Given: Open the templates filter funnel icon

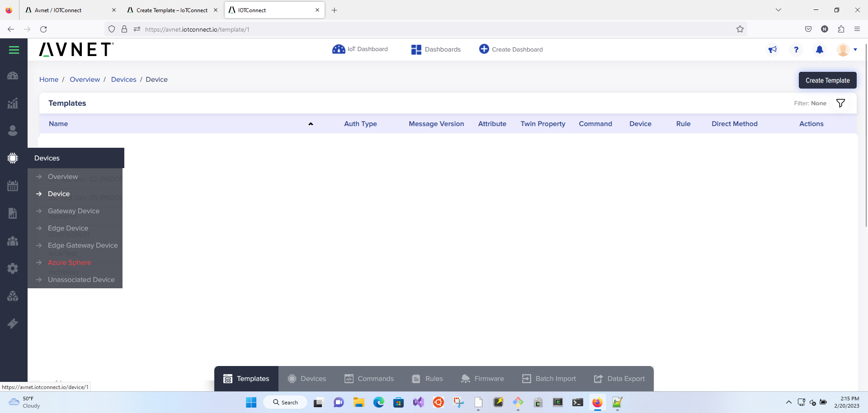Looking at the screenshot, I should coord(840,103).
